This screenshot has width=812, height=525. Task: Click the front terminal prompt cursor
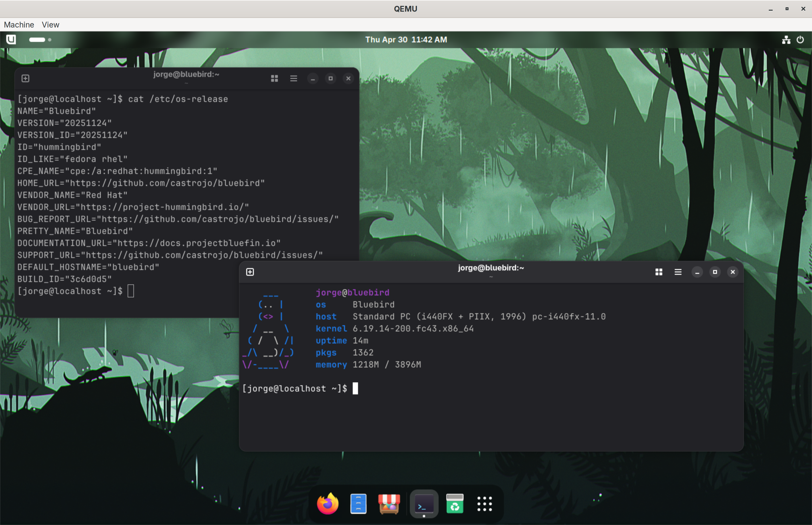[x=355, y=388]
